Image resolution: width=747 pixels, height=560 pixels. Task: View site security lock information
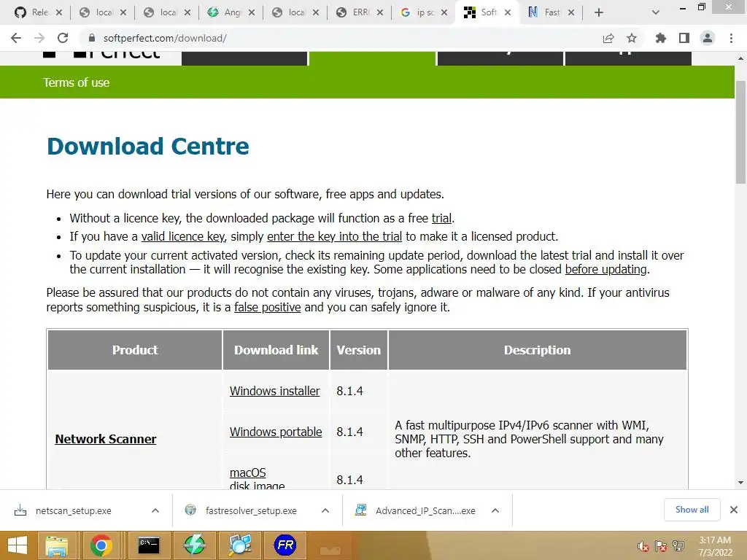coord(92,38)
